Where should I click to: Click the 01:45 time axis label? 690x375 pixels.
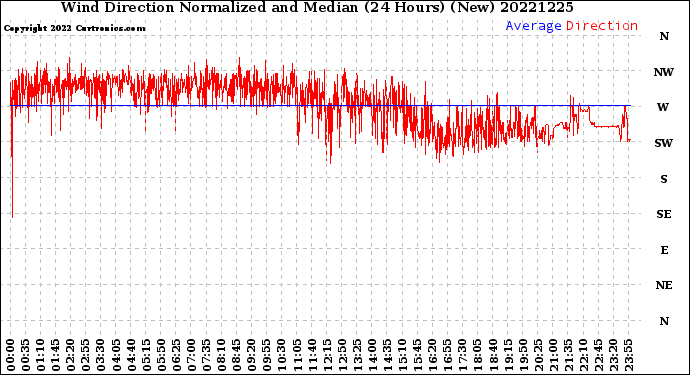(55, 356)
